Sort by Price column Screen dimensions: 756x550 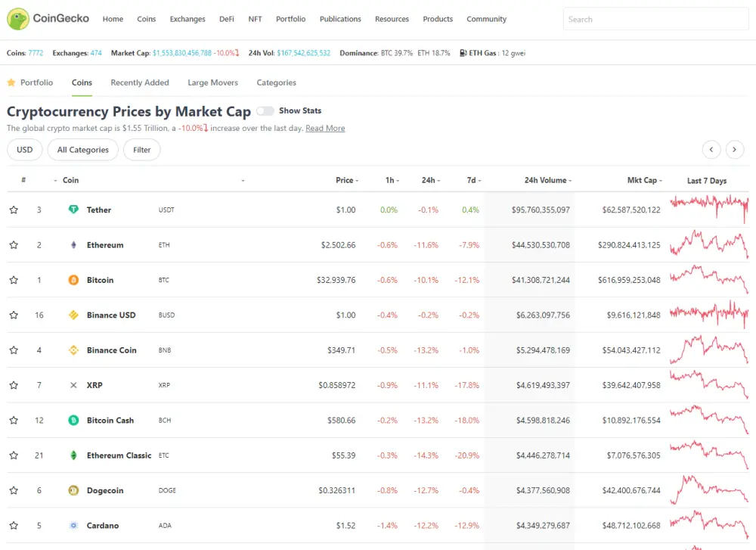[x=347, y=180]
